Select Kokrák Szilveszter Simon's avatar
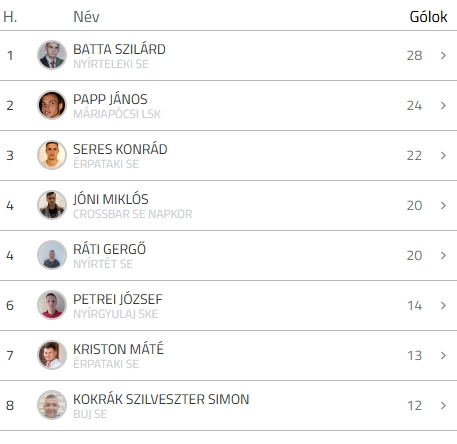 [x=52, y=405]
